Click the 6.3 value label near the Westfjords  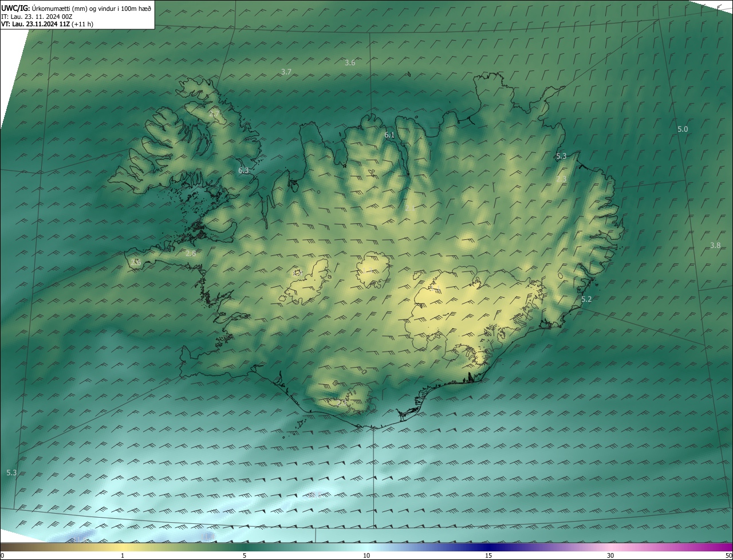[243, 170]
